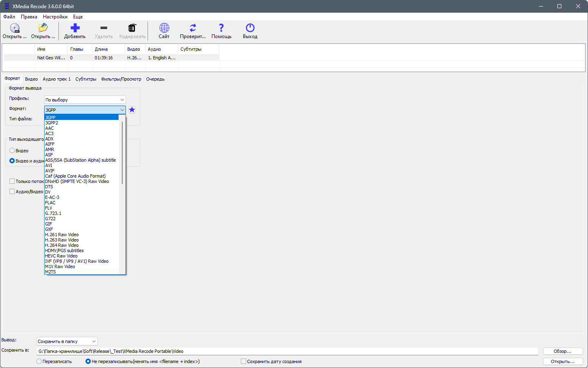Click the Удалить minus icon
This screenshot has height=368, width=588.
coord(104,28)
